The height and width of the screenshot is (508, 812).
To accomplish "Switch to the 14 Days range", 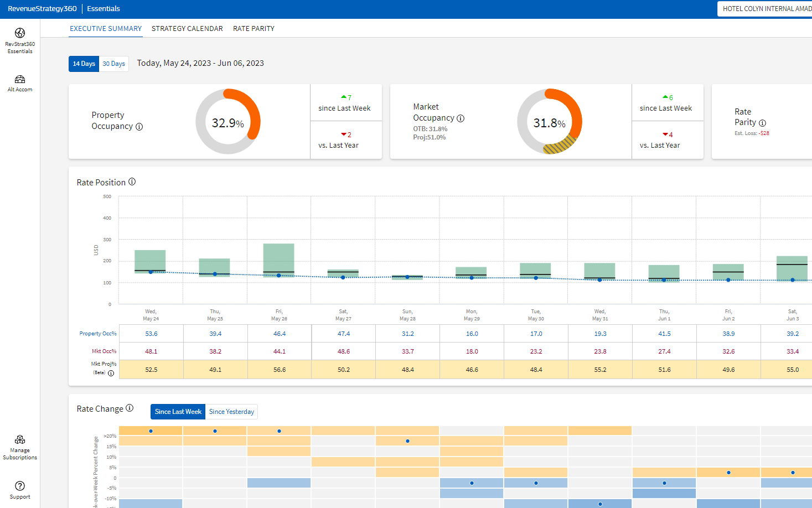I will [x=84, y=64].
